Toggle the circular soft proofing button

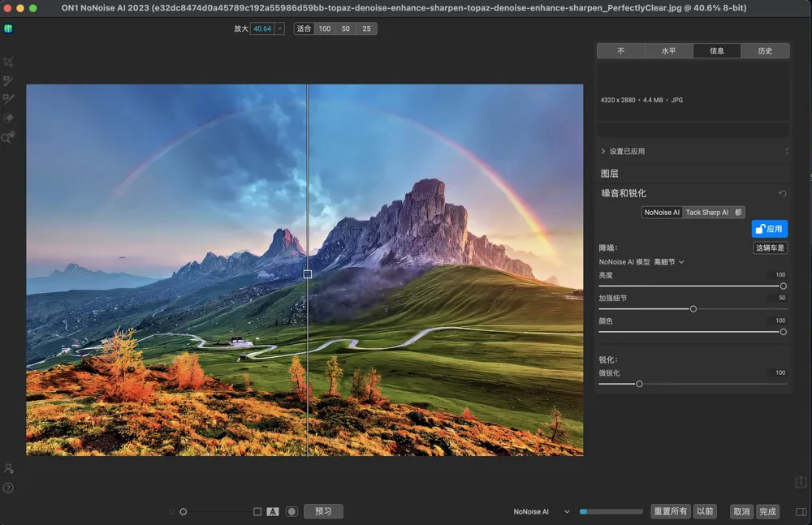[x=292, y=512]
